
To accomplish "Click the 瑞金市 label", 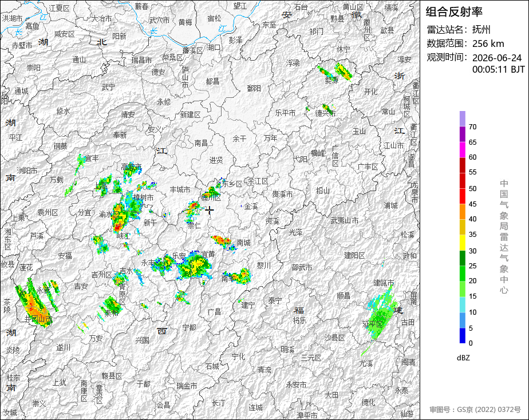I will pos(187,386).
